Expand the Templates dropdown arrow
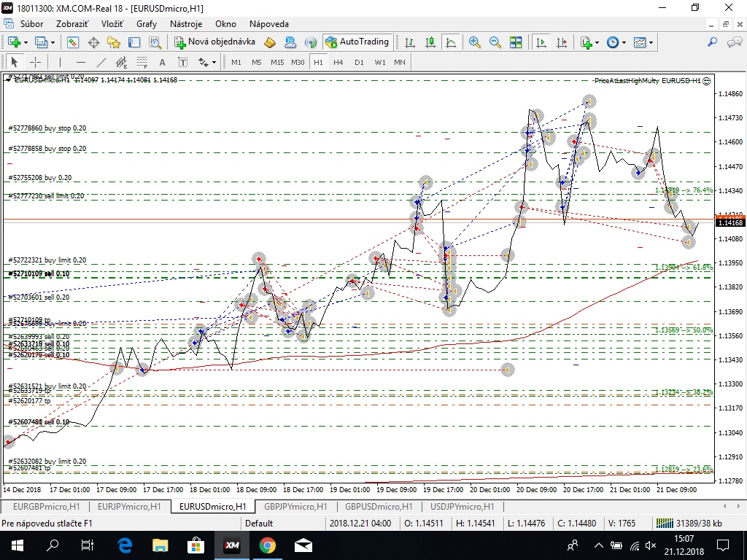Image resolution: width=747 pixels, height=560 pixels. tap(650, 42)
